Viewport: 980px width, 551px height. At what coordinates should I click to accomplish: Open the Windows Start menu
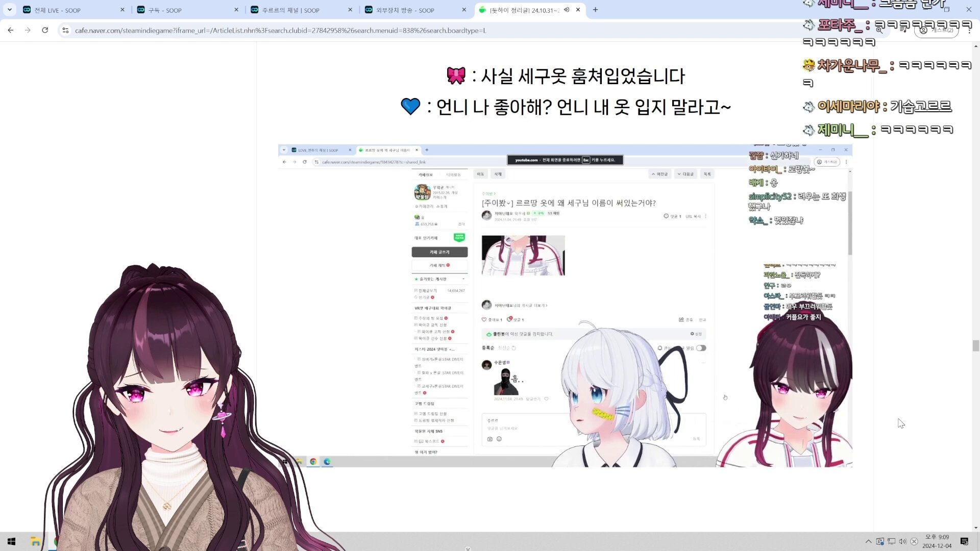[11, 541]
